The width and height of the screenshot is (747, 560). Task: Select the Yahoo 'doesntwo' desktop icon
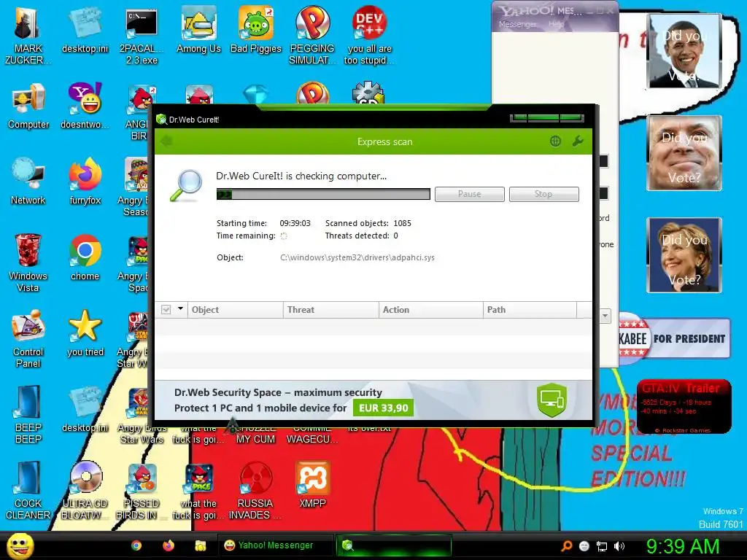85,106
